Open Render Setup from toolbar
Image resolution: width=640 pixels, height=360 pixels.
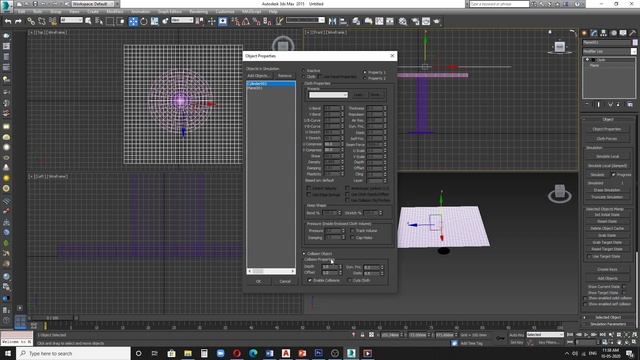click(415, 21)
